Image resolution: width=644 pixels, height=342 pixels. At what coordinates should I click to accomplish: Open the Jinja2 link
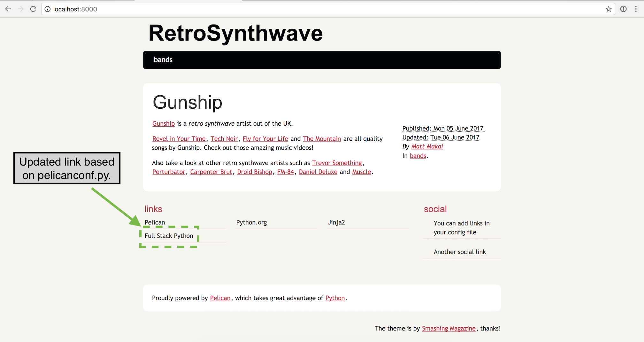pyautogui.click(x=336, y=222)
